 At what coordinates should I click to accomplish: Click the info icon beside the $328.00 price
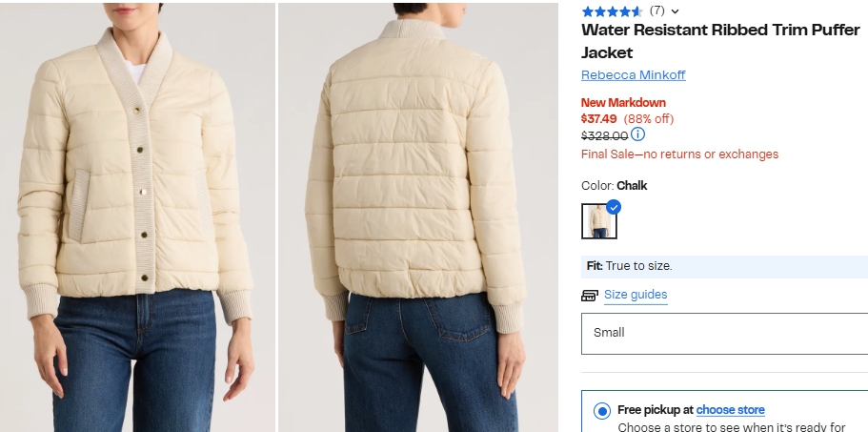click(637, 134)
